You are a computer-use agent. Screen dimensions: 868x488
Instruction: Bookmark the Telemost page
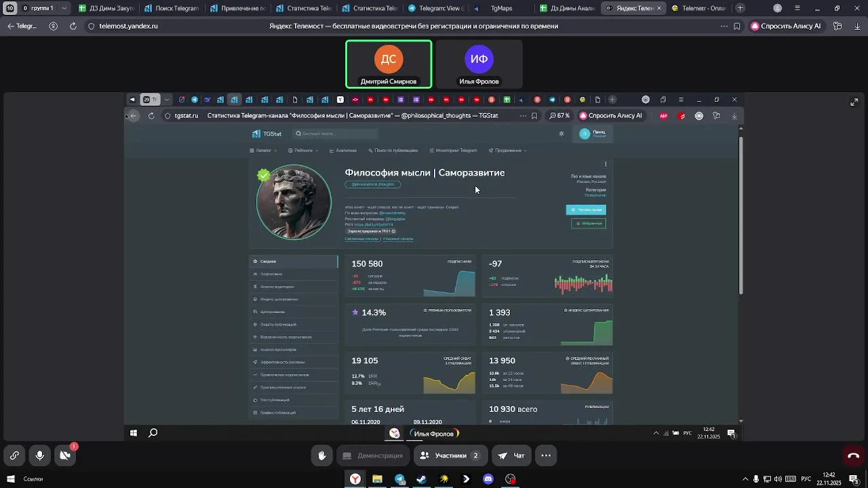tap(737, 26)
